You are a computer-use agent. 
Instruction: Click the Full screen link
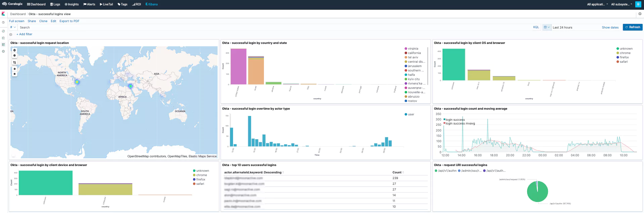pos(16,21)
